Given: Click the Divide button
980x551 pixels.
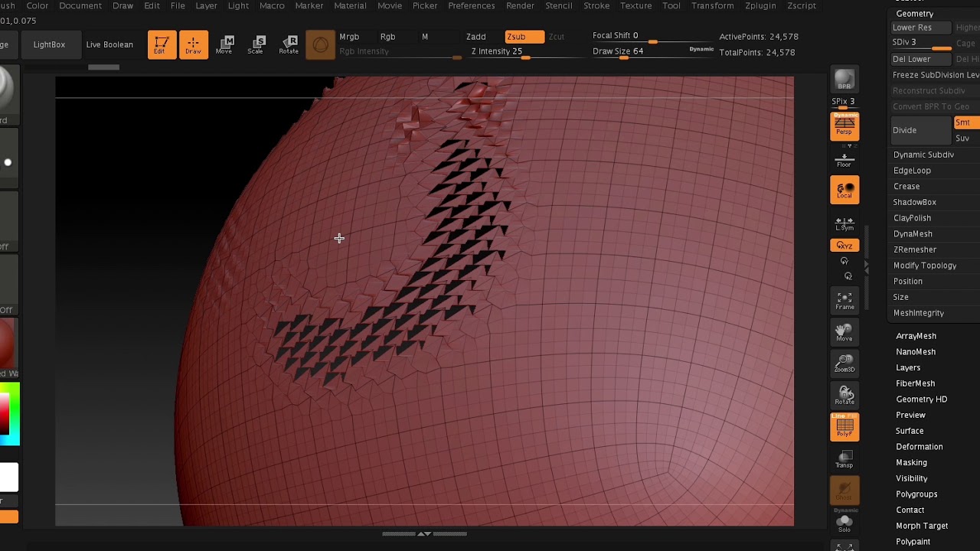Looking at the screenshot, I should coord(921,131).
